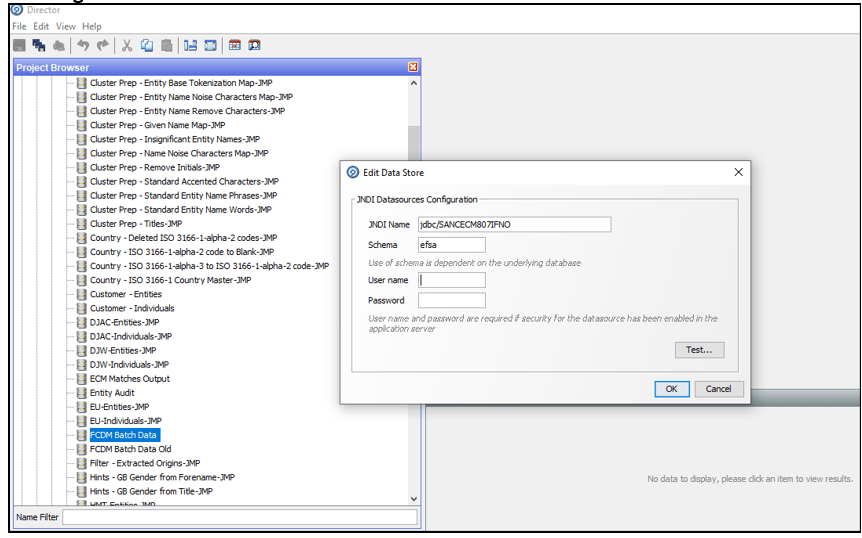Click the Copy icon in toolbar
Viewport: 862px width, 538px height.
[x=147, y=46]
